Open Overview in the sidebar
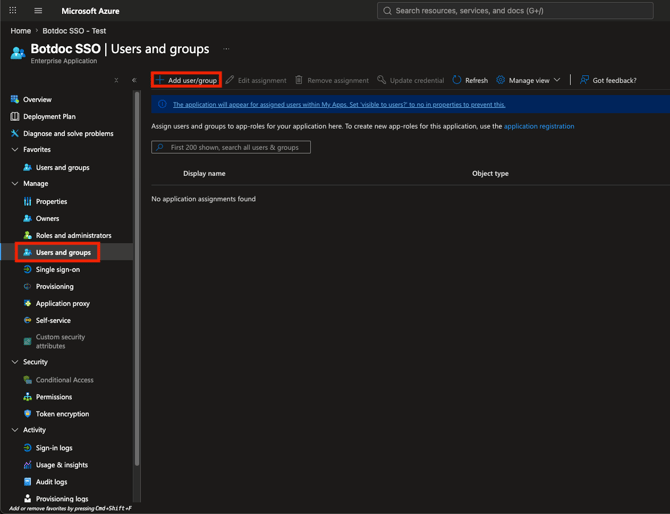Viewport: 670px width, 514px height. 37,100
